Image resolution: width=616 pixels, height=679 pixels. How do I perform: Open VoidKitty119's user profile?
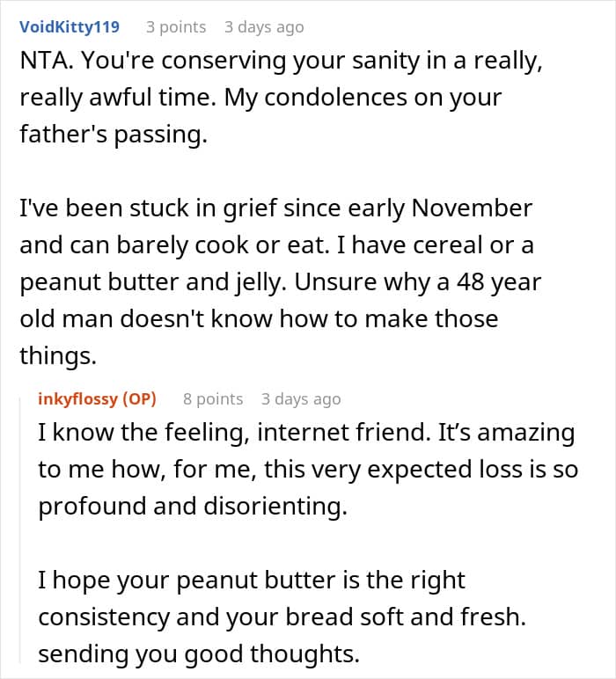coord(70,27)
